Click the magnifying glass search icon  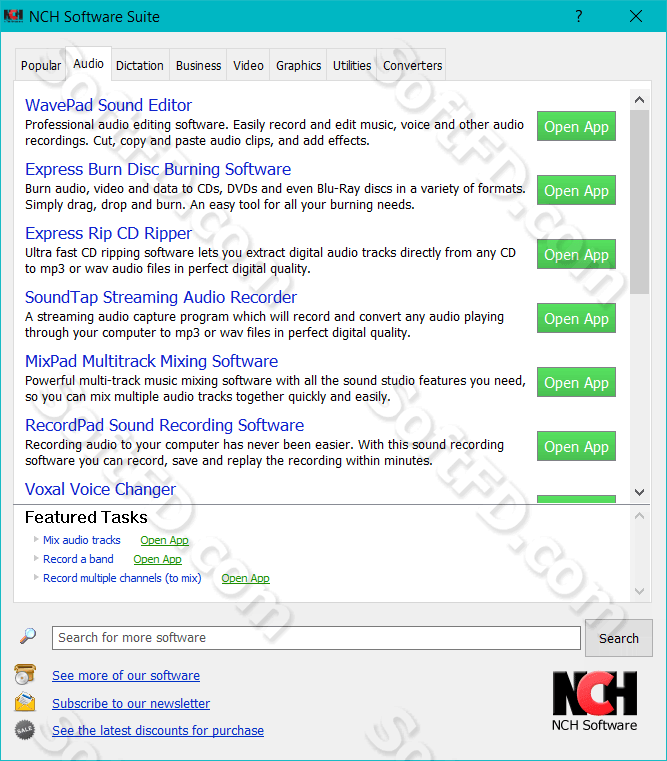(x=28, y=636)
